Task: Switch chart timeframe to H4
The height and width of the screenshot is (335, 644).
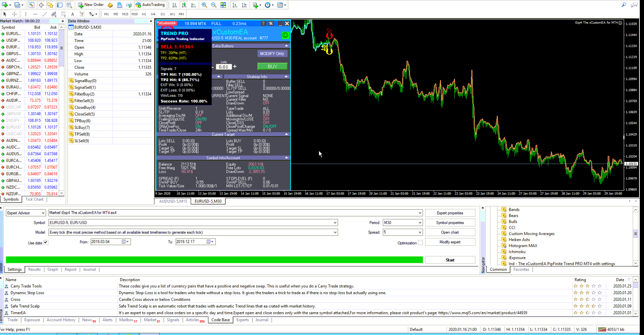Action: (x=153, y=14)
